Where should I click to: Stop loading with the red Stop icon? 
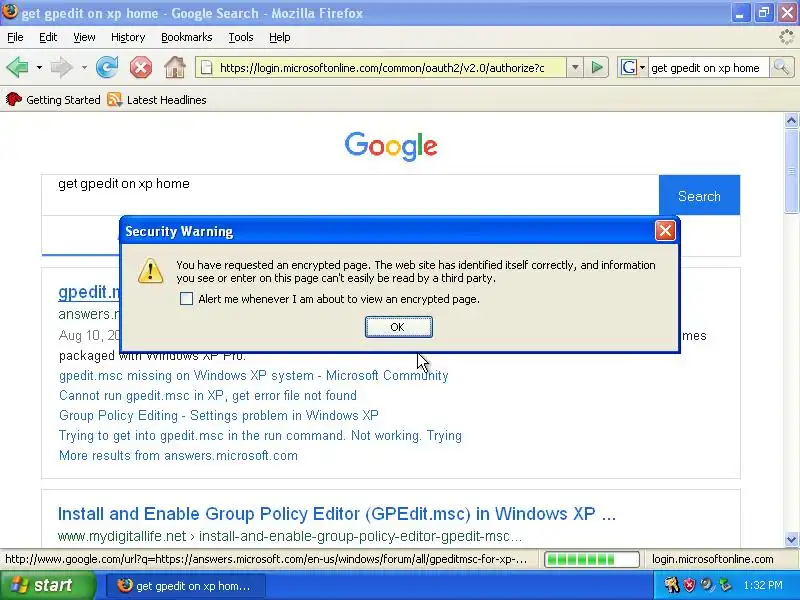pyautogui.click(x=141, y=67)
